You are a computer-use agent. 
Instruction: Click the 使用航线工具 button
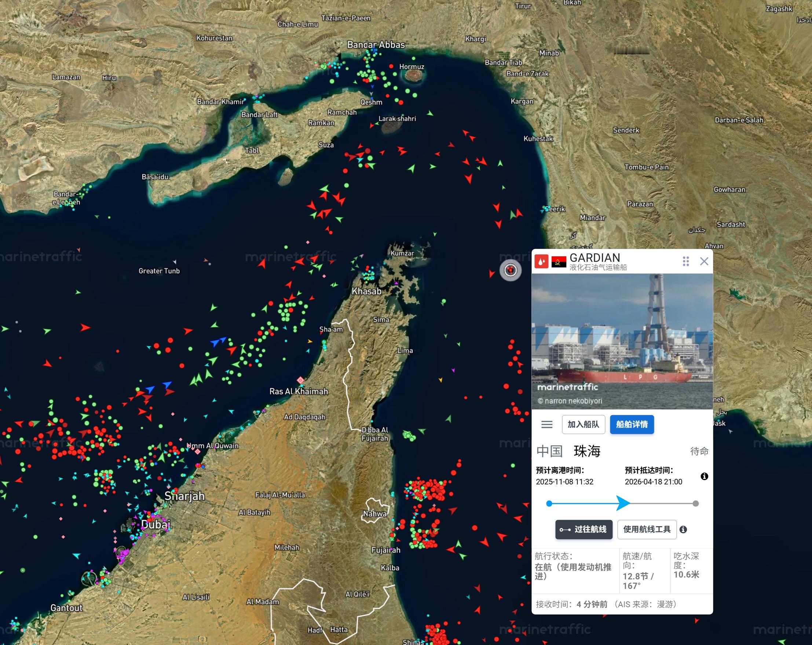click(647, 529)
